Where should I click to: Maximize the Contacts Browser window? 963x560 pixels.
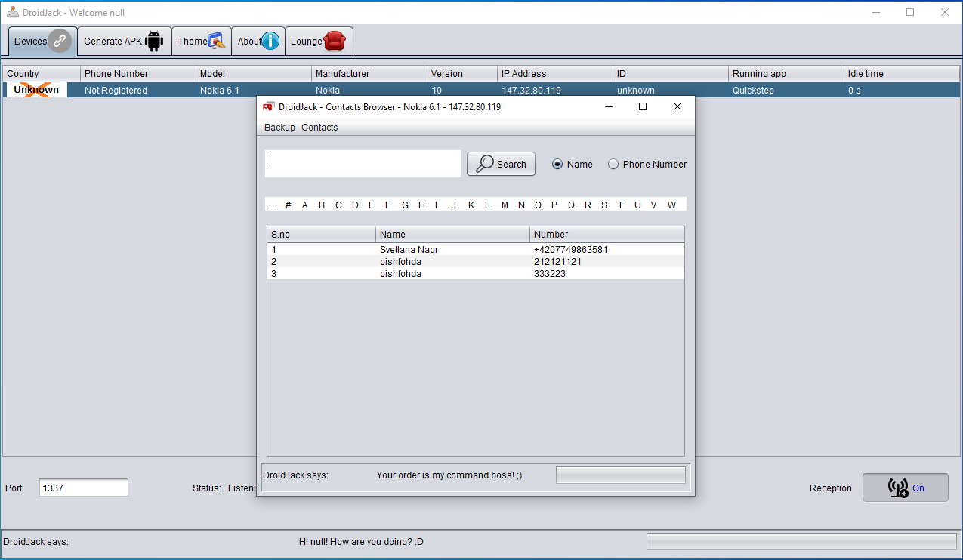tap(643, 106)
